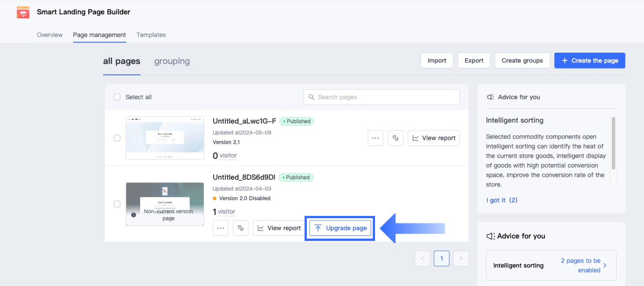
Task: Click the search magnifier icon
Action: [311, 97]
